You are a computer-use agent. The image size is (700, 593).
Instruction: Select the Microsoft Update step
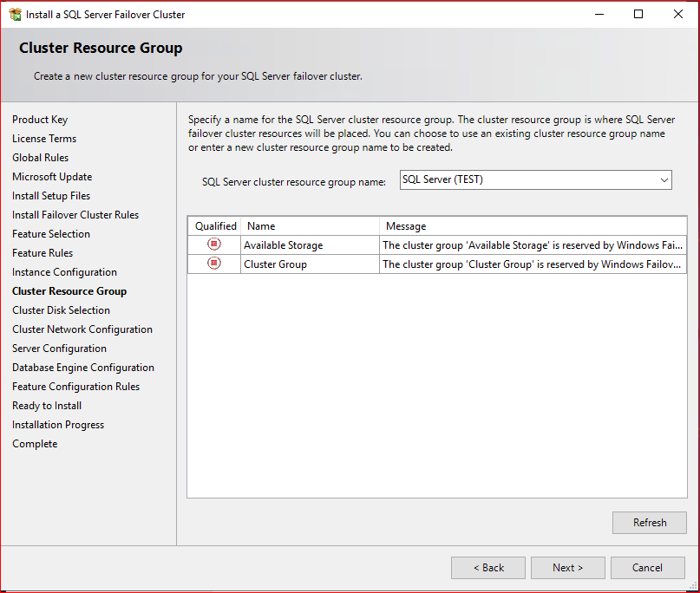(x=52, y=177)
